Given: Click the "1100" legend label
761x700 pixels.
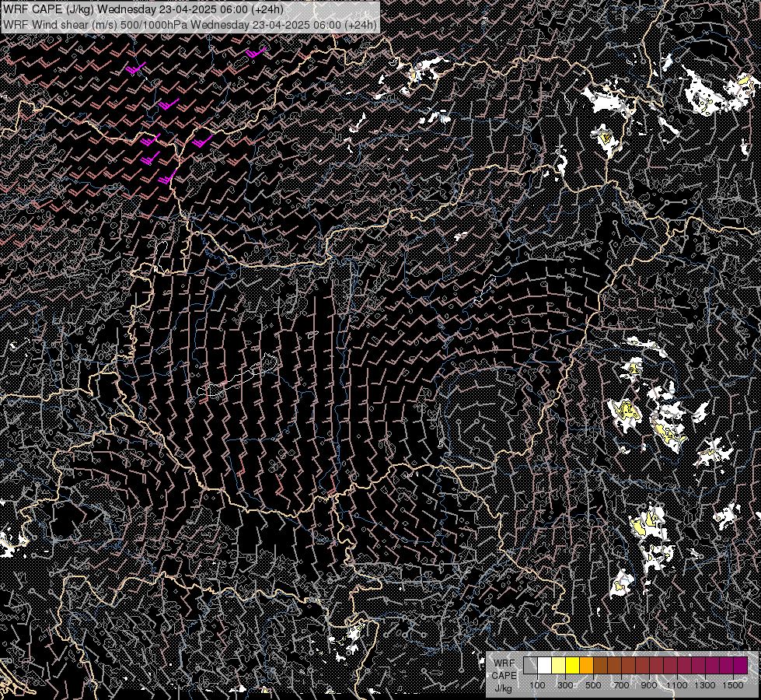Looking at the screenshot, I should (x=677, y=685).
